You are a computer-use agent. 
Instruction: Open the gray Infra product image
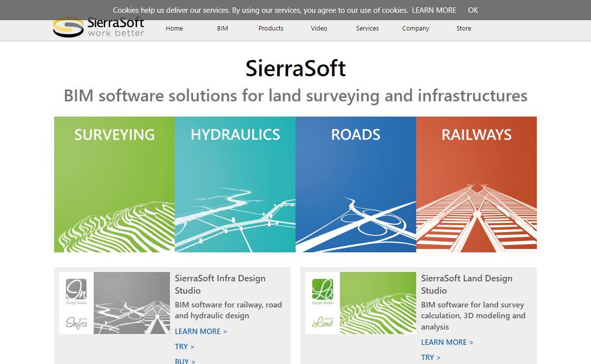coord(131,303)
